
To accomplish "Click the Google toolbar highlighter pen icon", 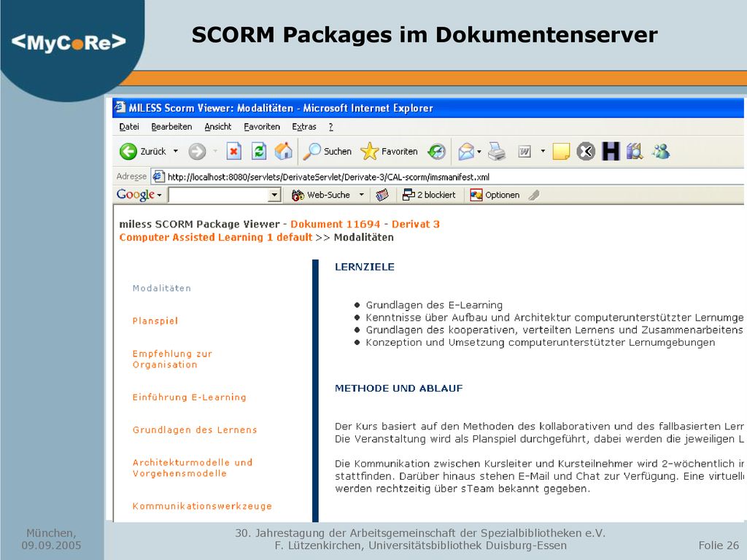I will (534, 195).
